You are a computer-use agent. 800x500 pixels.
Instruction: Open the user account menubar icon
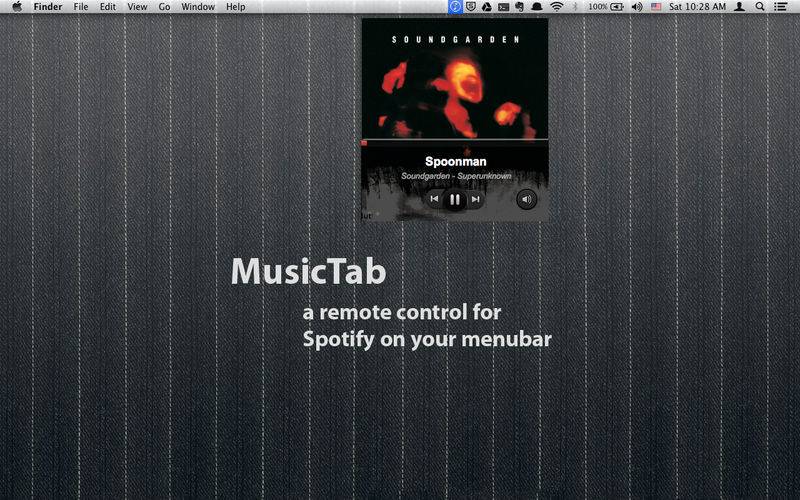tap(739, 7)
